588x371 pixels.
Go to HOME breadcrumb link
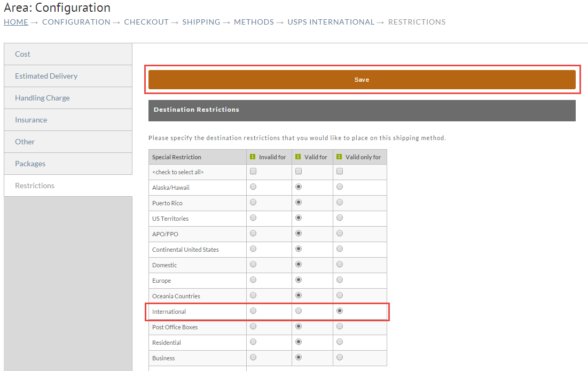[16, 22]
